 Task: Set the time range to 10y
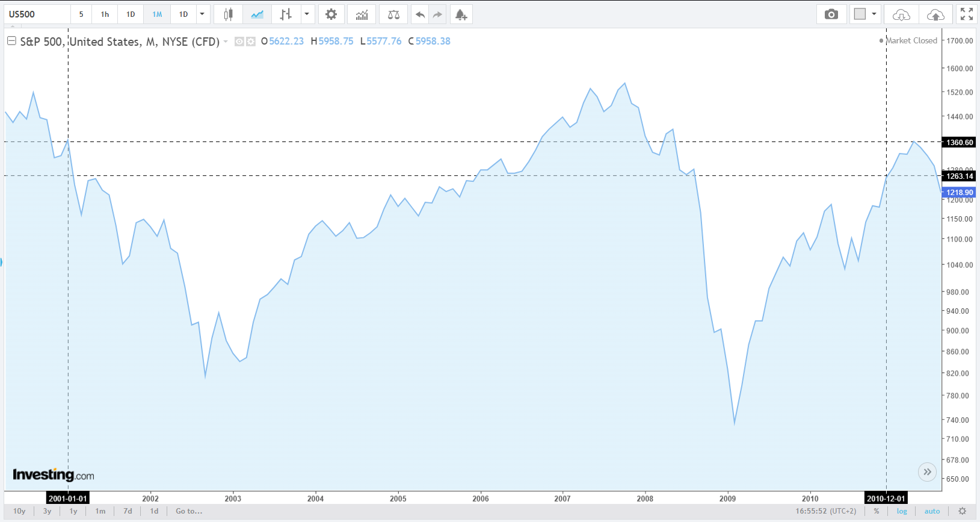pos(19,511)
